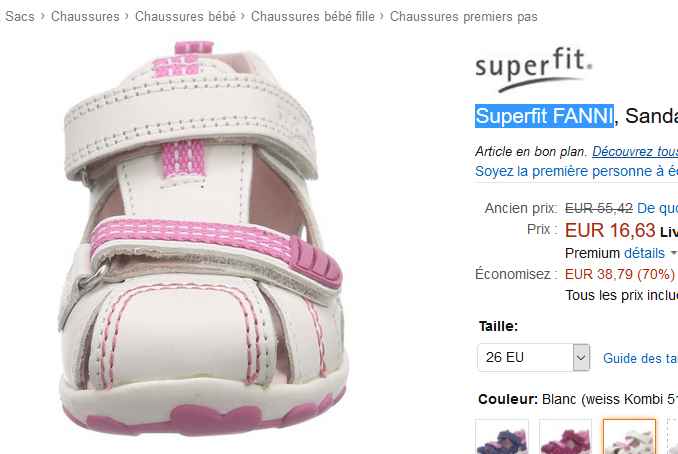
Task: Choose the blue sandal color swatch
Action: [x=502, y=436]
